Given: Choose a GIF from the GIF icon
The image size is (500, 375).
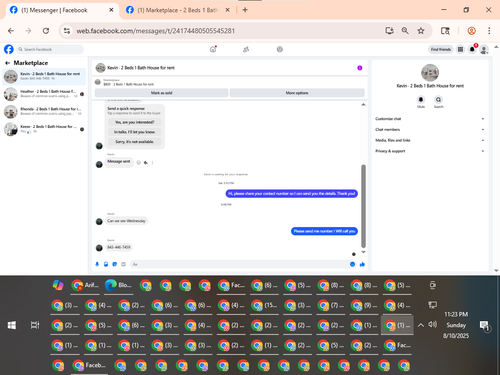Looking at the screenshot, I should [x=123, y=264].
